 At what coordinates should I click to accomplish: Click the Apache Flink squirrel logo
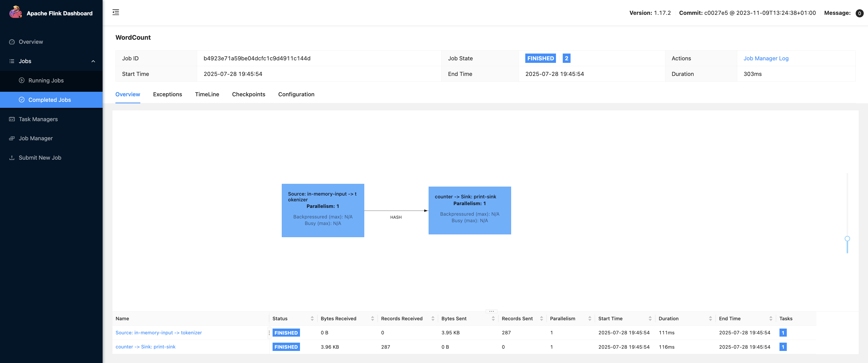[16, 13]
